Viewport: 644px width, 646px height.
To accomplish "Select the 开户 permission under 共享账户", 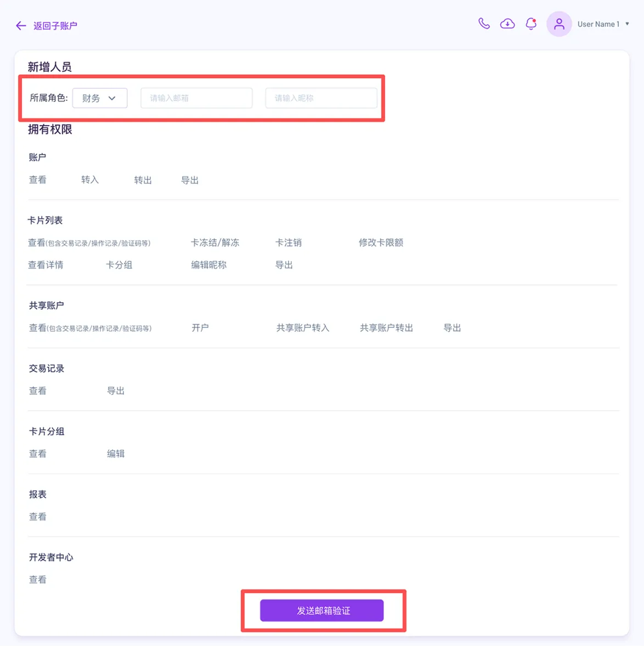I will pos(200,328).
